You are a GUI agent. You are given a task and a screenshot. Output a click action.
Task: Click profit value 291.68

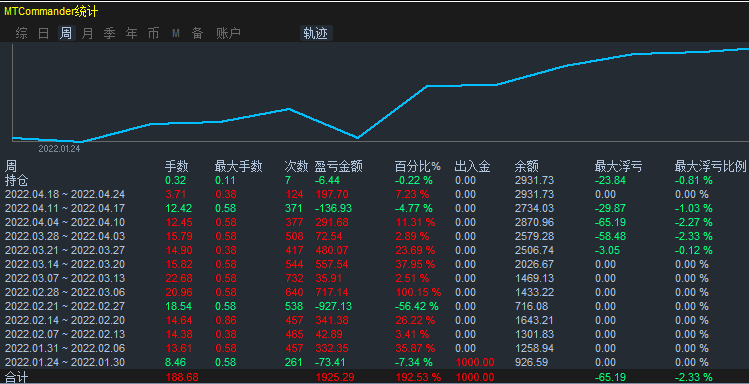pos(332,222)
